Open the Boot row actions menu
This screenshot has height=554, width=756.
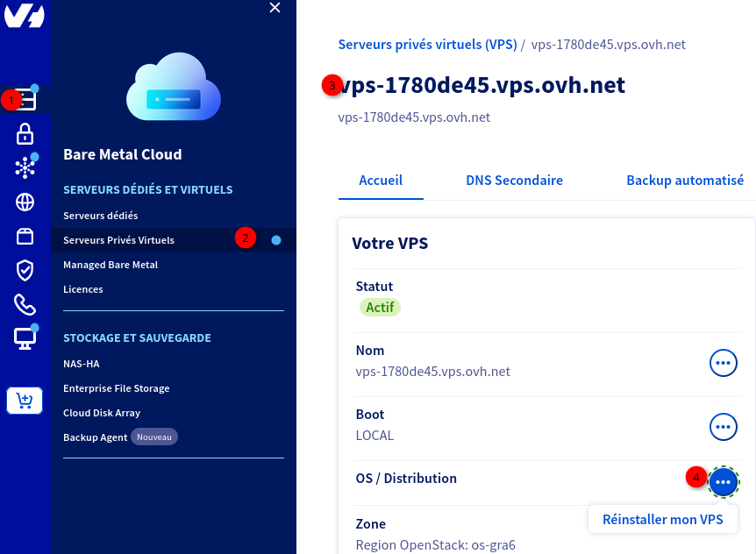[x=723, y=427]
